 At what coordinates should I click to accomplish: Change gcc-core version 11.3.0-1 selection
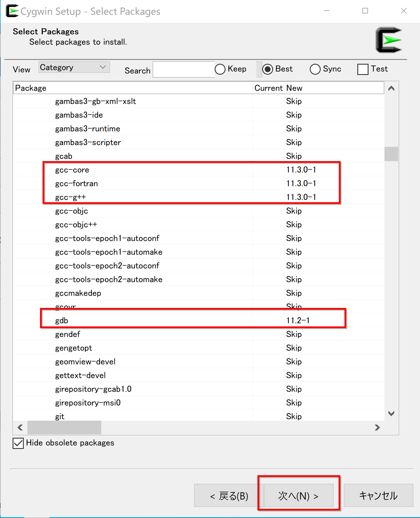(x=301, y=170)
